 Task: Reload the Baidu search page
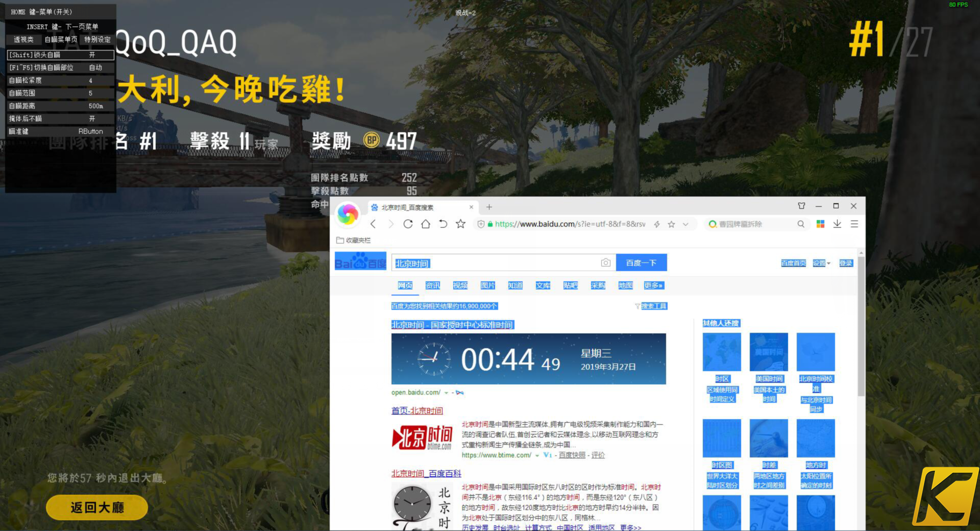click(408, 224)
